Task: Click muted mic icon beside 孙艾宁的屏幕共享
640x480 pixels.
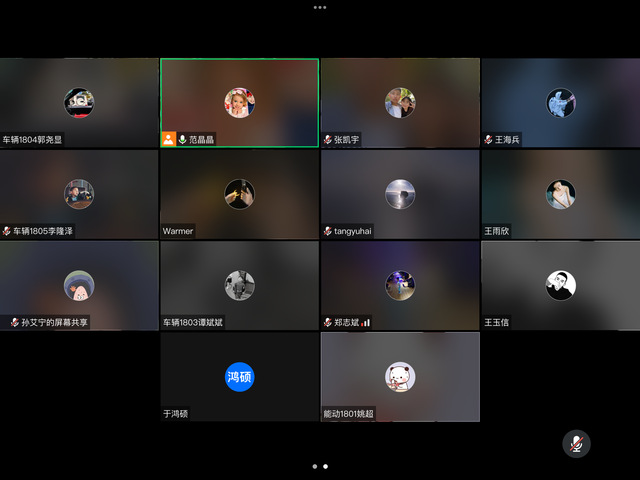Action: 14,322
